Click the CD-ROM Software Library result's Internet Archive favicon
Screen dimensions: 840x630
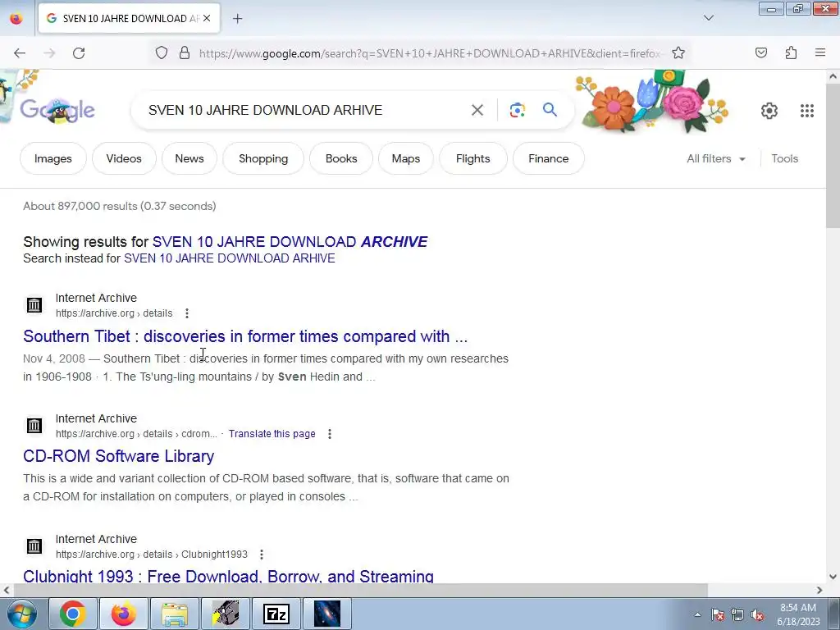coord(34,426)
